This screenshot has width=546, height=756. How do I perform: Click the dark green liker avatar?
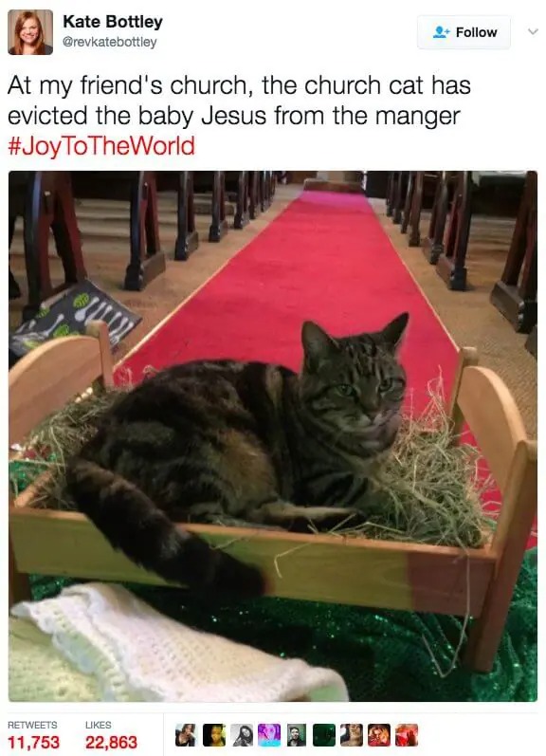tap(324, 735)
